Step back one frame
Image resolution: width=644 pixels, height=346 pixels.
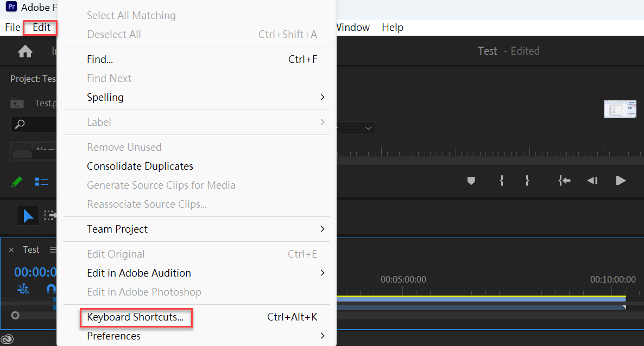coord(592,181)
